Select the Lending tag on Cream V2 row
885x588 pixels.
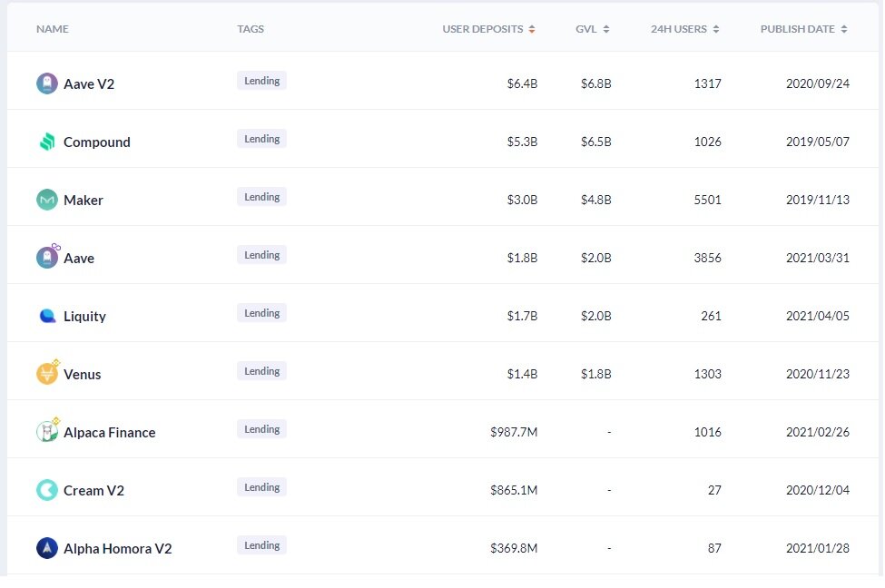pyautogui.click(x=261, y=487)
